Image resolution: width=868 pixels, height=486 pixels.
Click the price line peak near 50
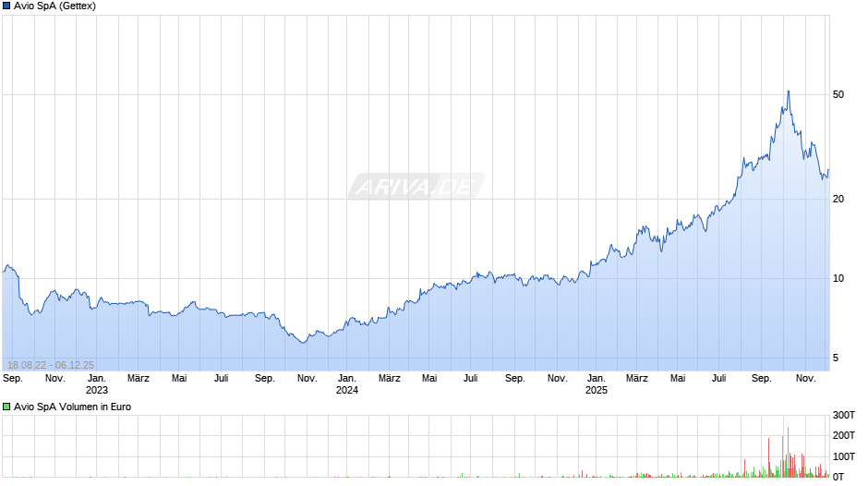pyautogui.click(x=789, y=91)
